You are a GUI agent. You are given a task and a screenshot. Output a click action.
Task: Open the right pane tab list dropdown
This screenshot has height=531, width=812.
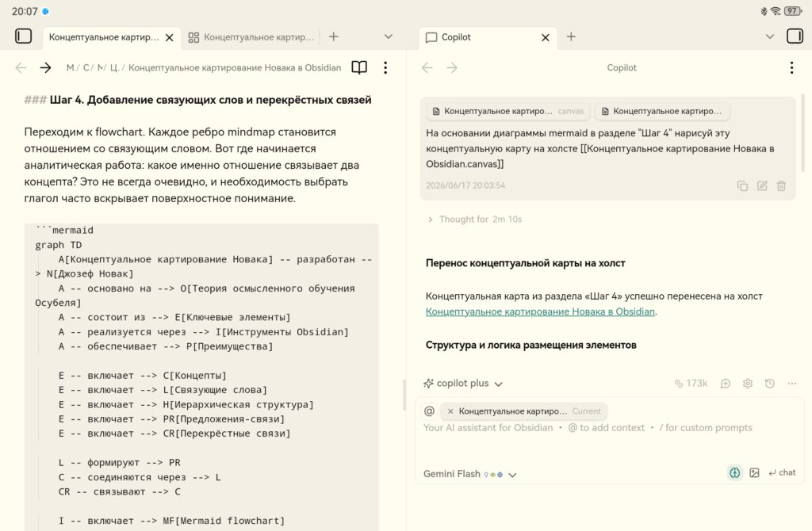769,36
